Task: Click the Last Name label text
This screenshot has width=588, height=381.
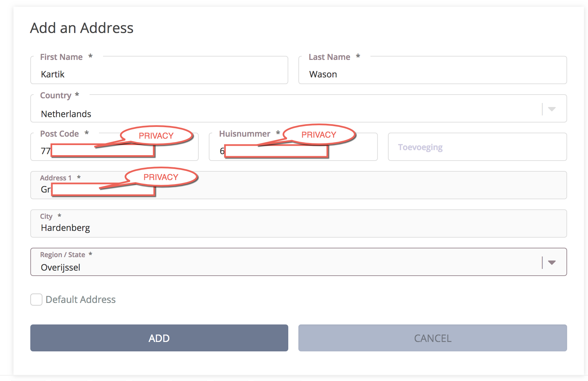Action: pos(329,57)
